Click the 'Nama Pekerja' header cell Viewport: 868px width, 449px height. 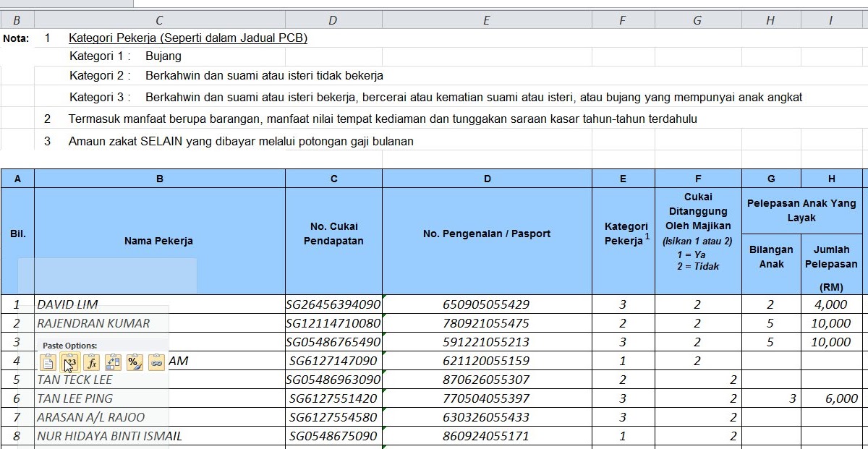(160, 241)
